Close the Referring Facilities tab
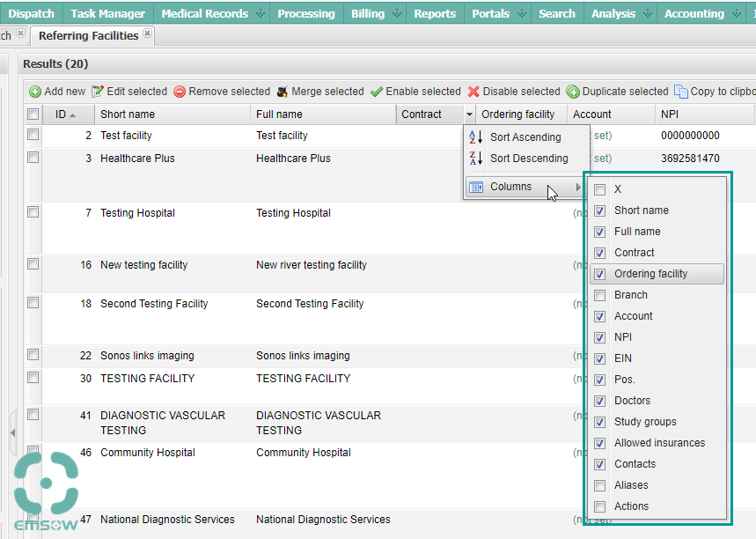This screenshot has height=539, width=756. coord(148,33)
